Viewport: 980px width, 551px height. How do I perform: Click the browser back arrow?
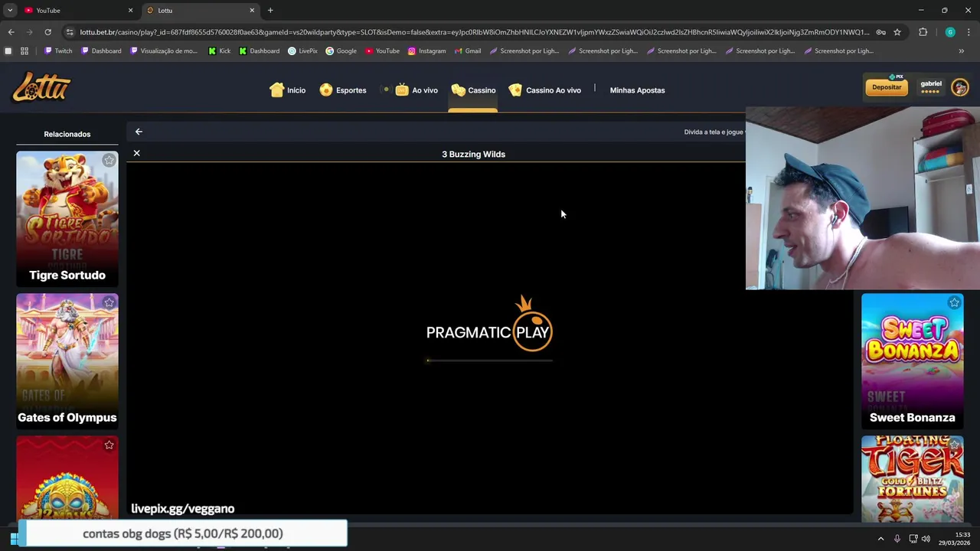(x=11, y=32)
